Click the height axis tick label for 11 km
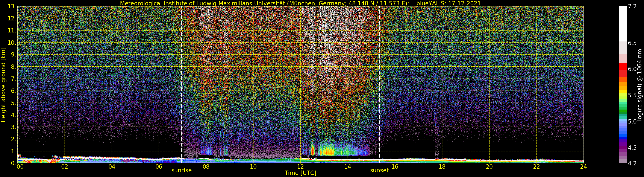Screen dimensions: 644x177 pyautogui.click(x=12, y=31)
